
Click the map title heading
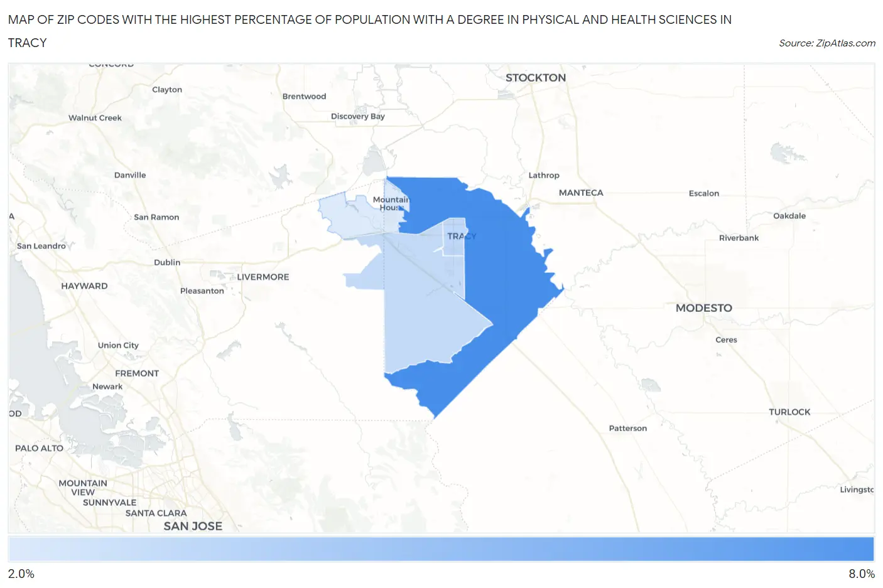tap(370, 31)
